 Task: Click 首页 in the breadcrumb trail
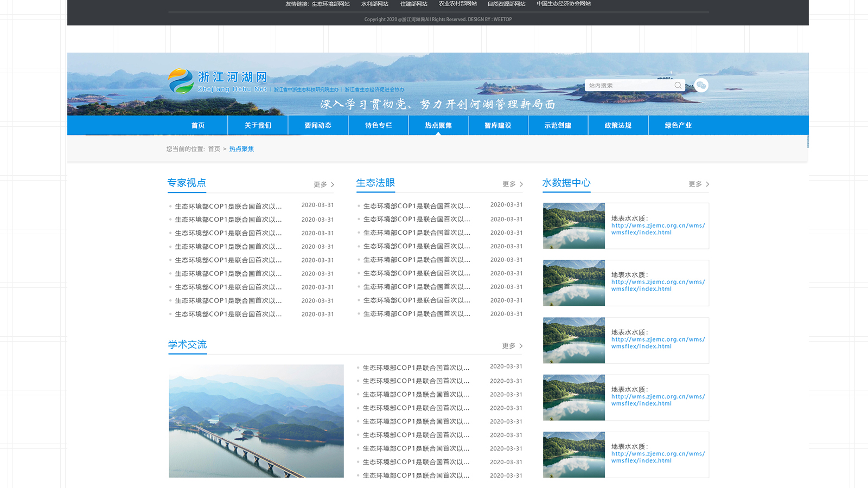[x=214, y=149]
